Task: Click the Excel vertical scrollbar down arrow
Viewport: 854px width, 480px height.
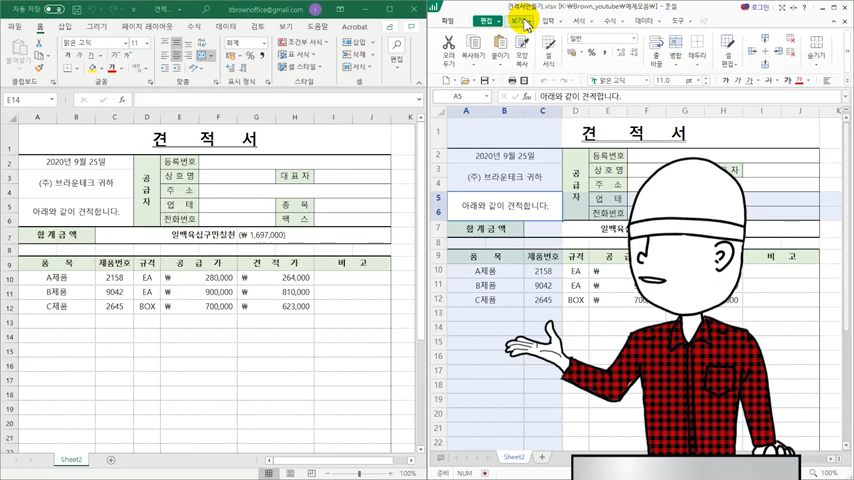Action: (x=420, y=449)
